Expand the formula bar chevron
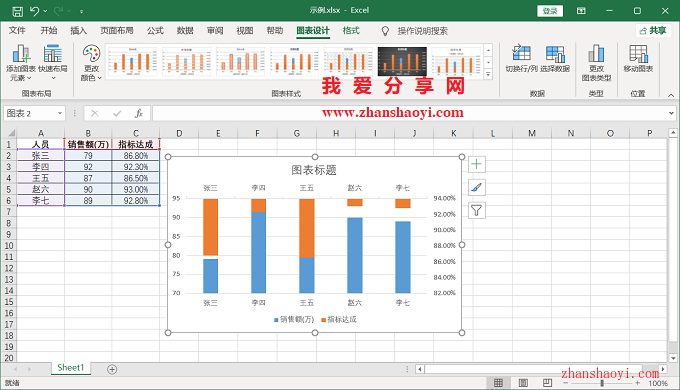Viewport: 680px width, 390px height. click(x=671, y=113)
